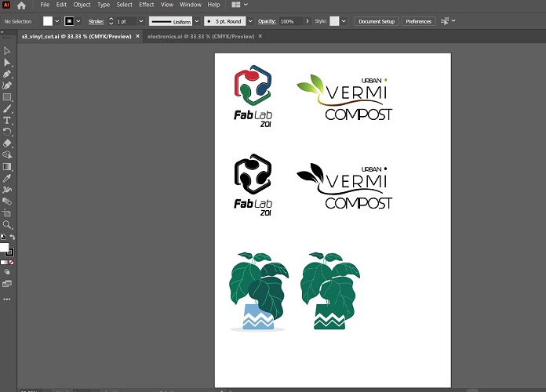The width and height of the screenshot is (546, 392).
Task: Select the Curvature tool
Action: click(x=6, y=85)
